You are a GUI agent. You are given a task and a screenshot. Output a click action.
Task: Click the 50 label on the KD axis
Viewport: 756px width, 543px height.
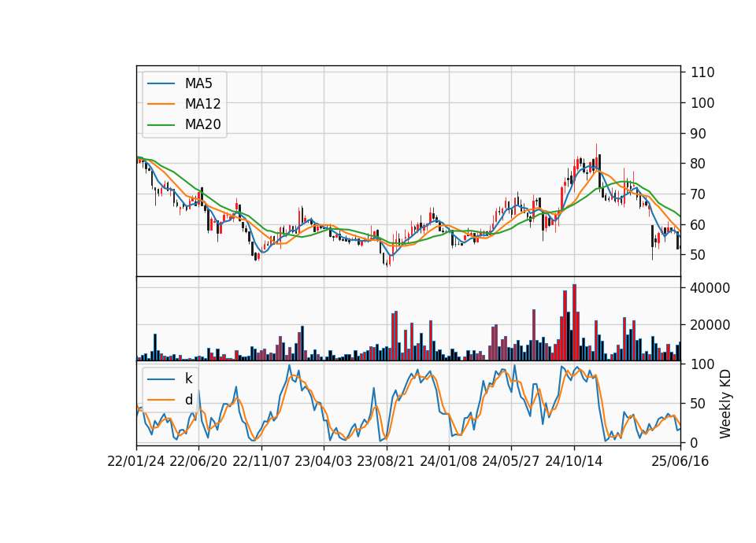[699, 403]
